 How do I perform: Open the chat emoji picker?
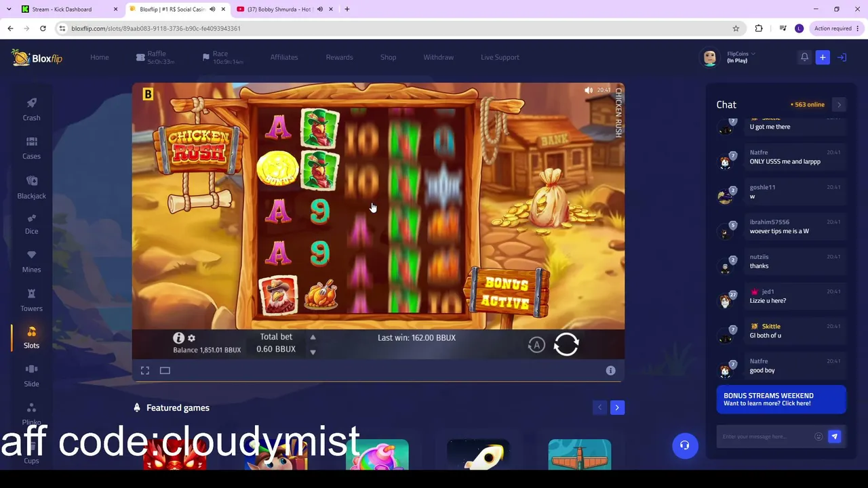[818, 436]
